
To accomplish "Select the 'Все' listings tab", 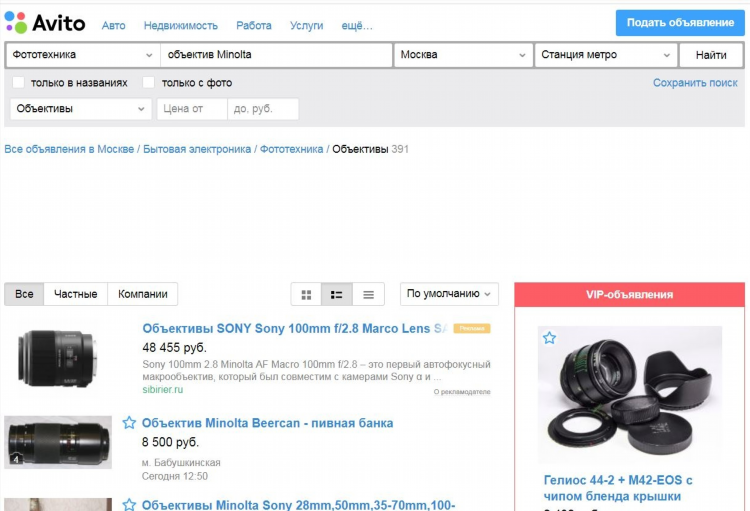I will [x=24, y=294].
